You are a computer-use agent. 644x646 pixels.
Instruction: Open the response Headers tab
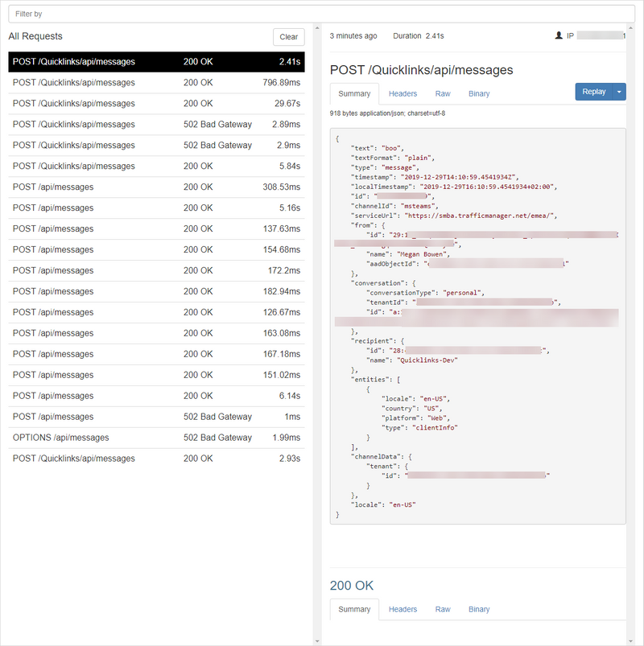pyautogui.click(x=402, y=610)
